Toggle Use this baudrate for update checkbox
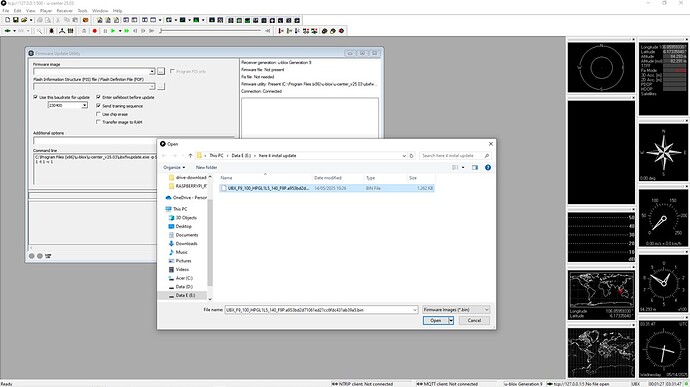Screen dimensions: 690x387 (36, 97)
